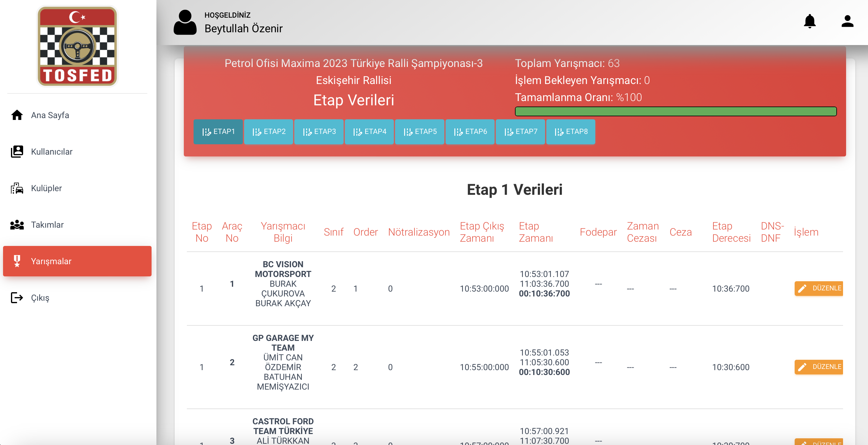Screen dimensions: 868x445
Task: Click stage start time 10:53:00:000
Action: point(484,289)
